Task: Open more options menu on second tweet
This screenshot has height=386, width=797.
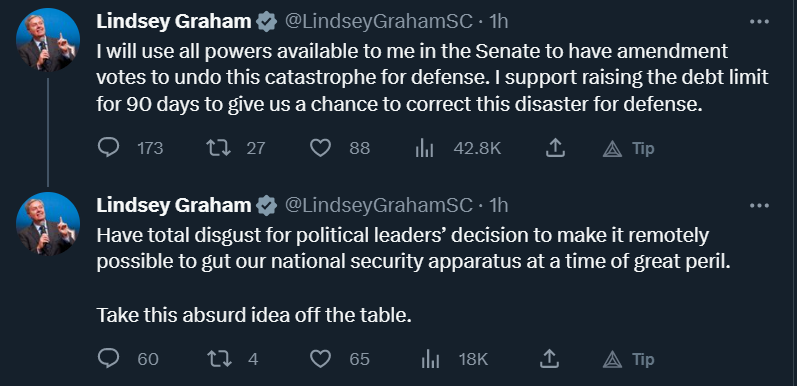Action: [759, 205]
